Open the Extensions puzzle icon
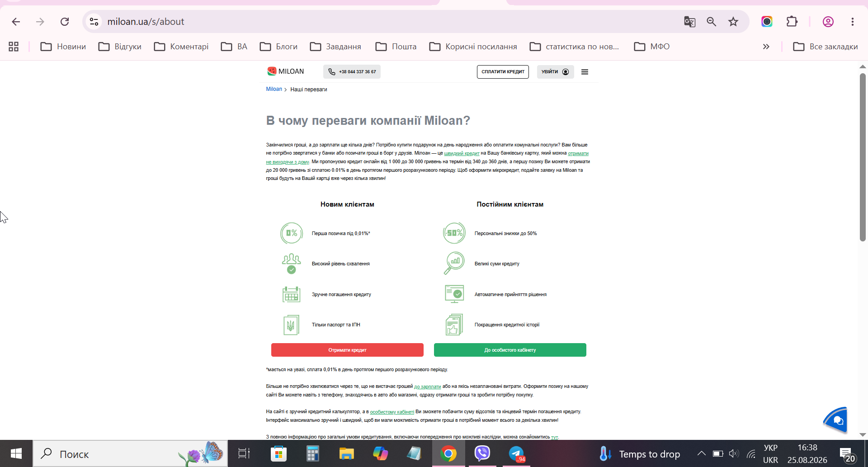This screenshot has width=868, height=467. point(792,22)
